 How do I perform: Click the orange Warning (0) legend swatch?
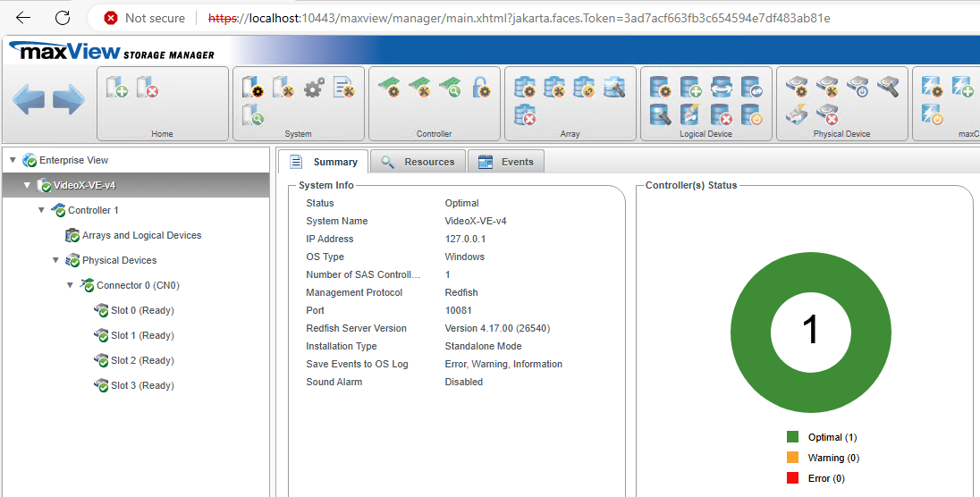pos(792,458)
